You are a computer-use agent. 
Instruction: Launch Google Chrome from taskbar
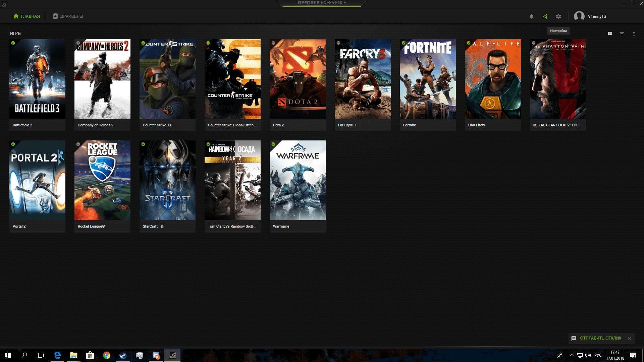(107, 355)
